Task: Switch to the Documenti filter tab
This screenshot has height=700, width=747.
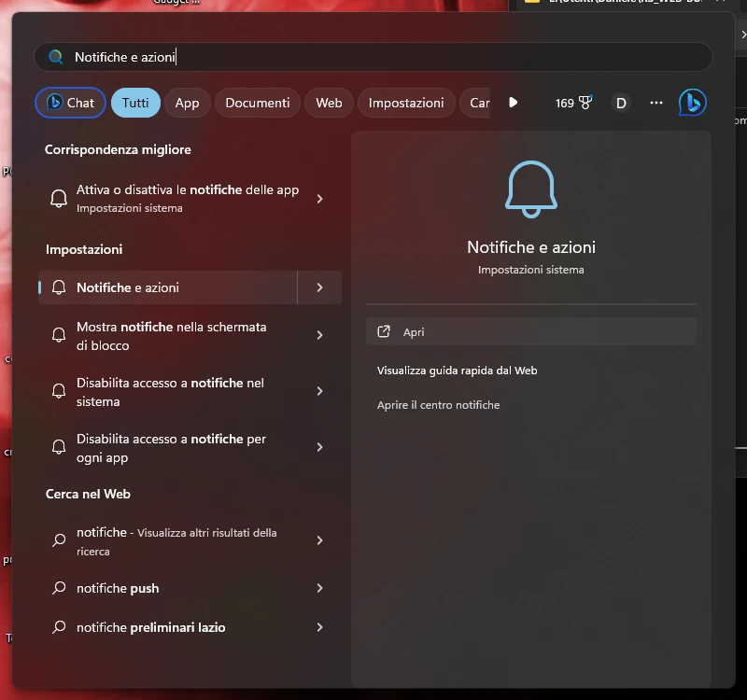Action: coord(257,103)
